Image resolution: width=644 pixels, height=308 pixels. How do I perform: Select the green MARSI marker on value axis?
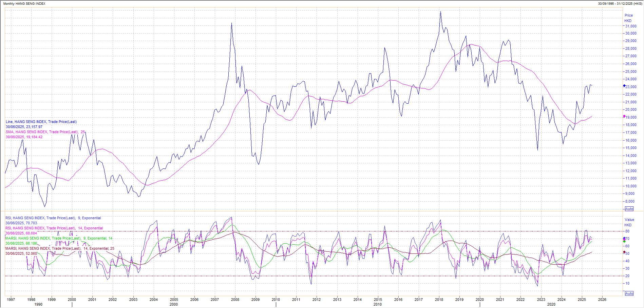click(624, 242)
